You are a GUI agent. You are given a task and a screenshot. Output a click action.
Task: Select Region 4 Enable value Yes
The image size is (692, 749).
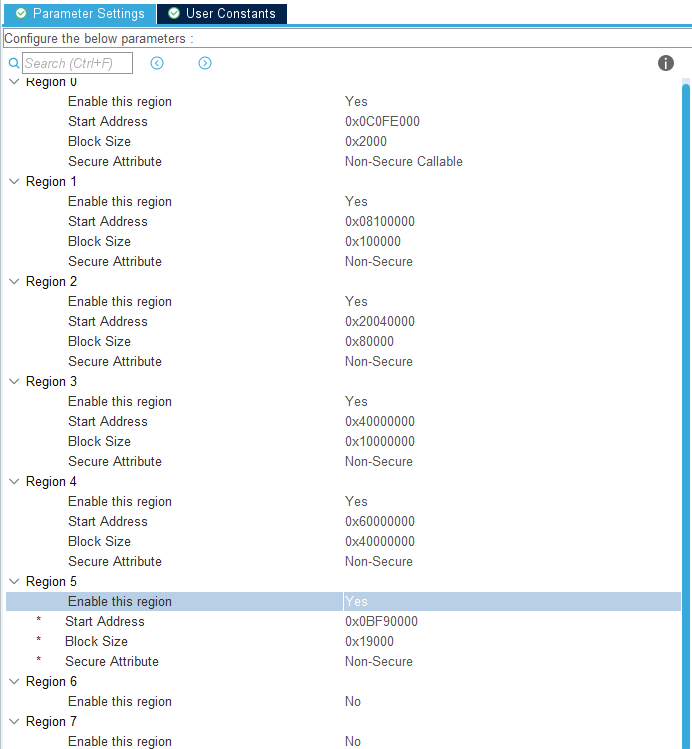[x=356, y=502]
